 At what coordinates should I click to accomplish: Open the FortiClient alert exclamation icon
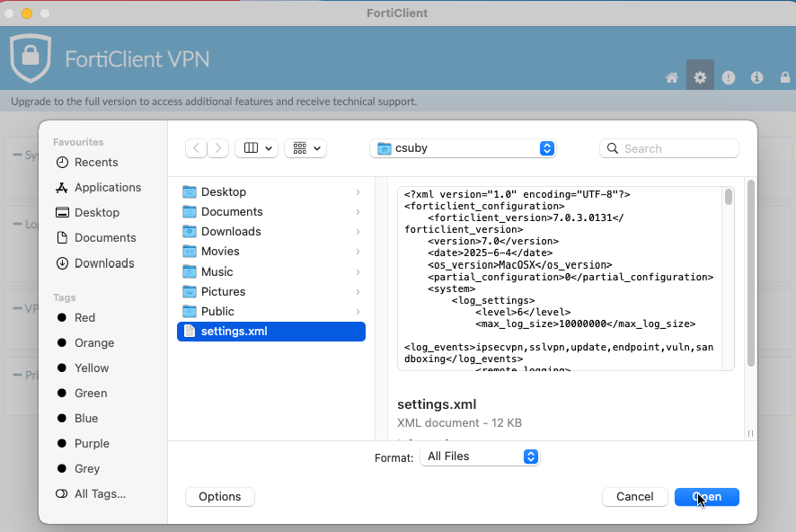[x=729, y=77]
